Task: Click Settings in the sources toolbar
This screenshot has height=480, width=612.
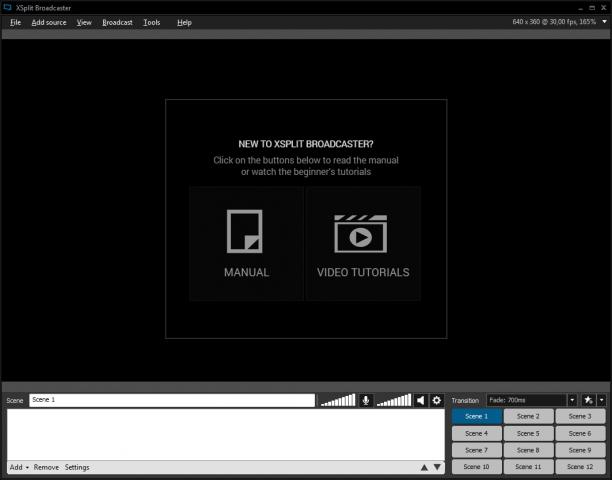Action: (x=77, y=467)
